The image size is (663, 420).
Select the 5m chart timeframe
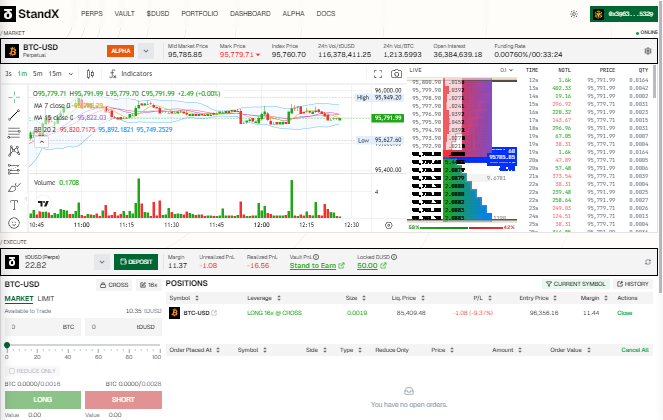coord(38,74)
